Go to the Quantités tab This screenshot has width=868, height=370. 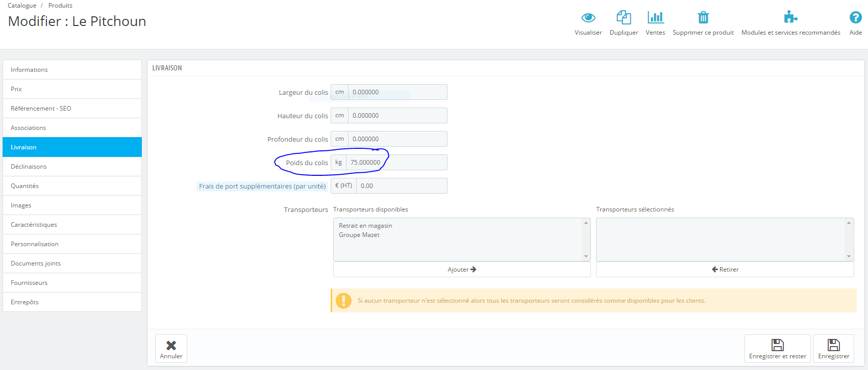point(72,186)
